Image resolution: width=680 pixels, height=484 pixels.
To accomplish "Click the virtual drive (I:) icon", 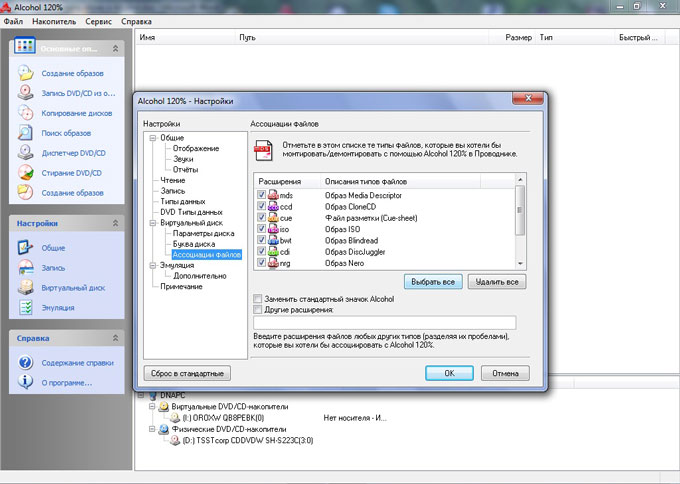I will [x=175, y=418].
